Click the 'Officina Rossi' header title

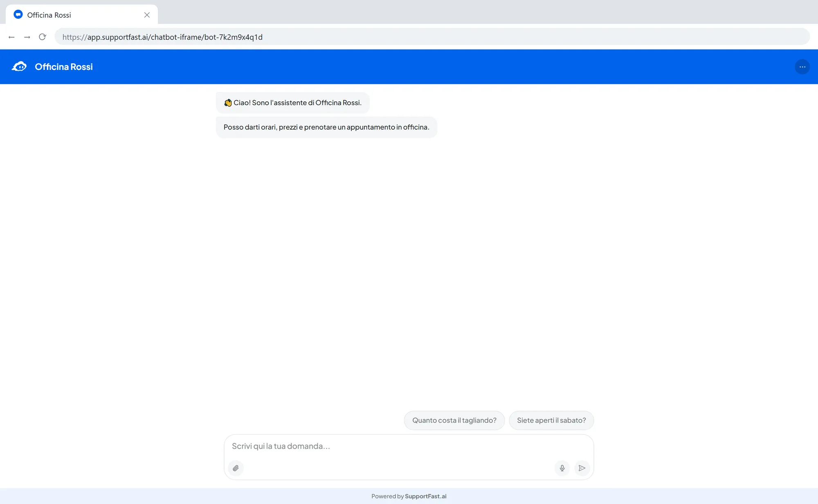point(64,67)
